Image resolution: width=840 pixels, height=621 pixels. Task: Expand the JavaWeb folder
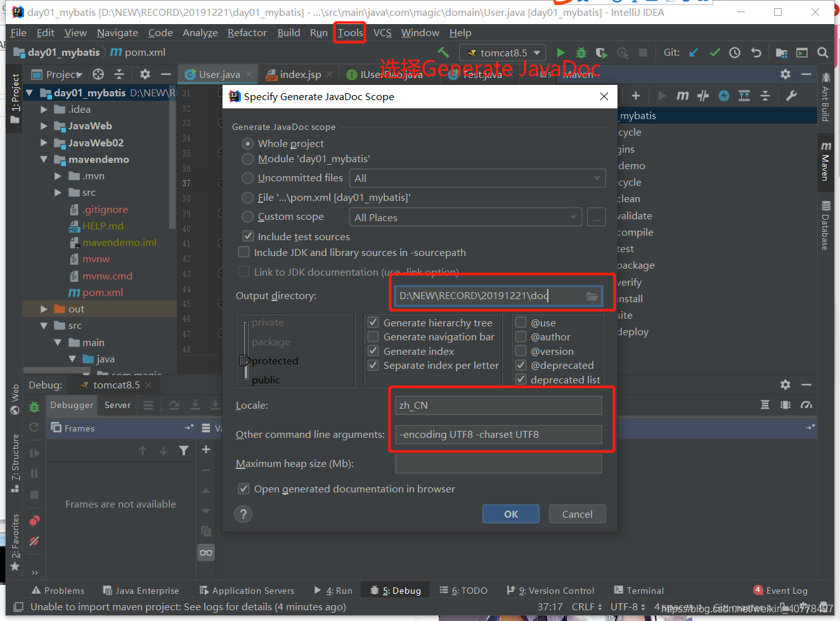(x=44, y=126)
